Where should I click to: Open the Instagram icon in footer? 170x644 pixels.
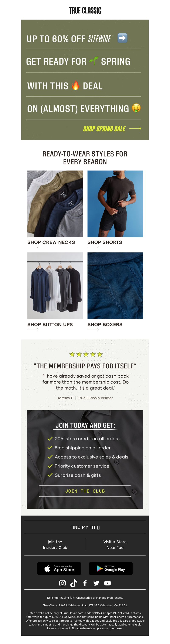tap(62, 583)
